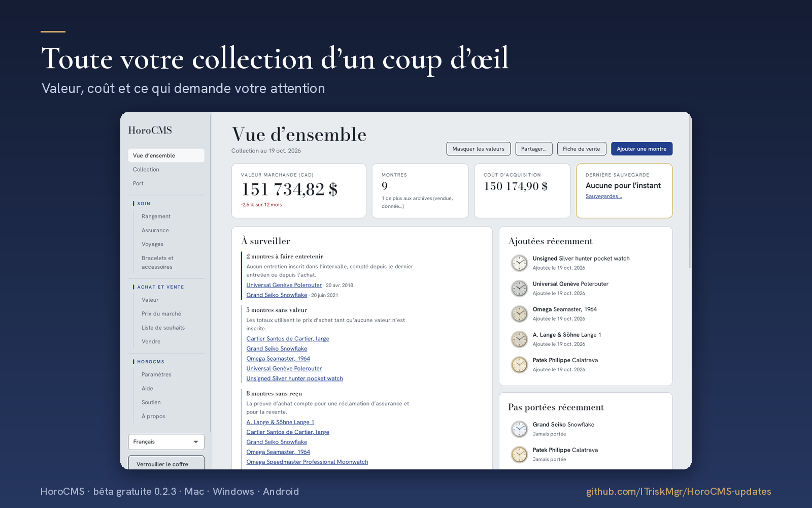Open Universal Genève Polerouter link dated 20 avr. 2018
This screenshot has width=812, height=508.
click(284, 285)
